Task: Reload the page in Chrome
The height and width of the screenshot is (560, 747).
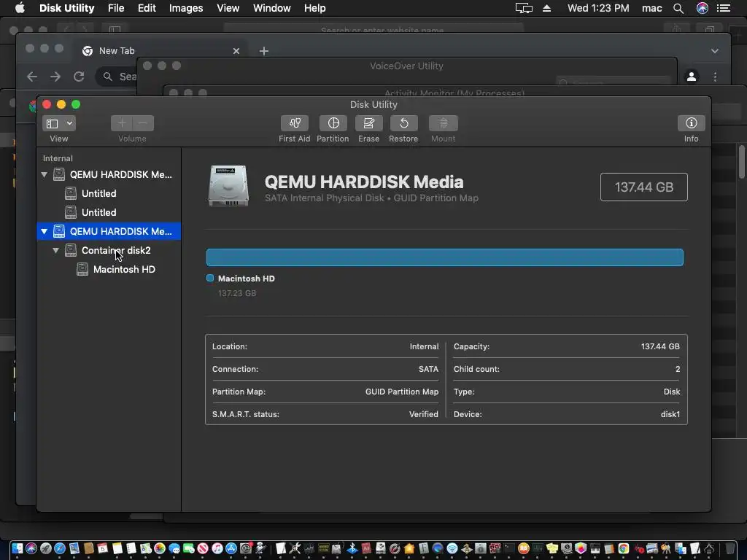Action: [x=79, y=77]
